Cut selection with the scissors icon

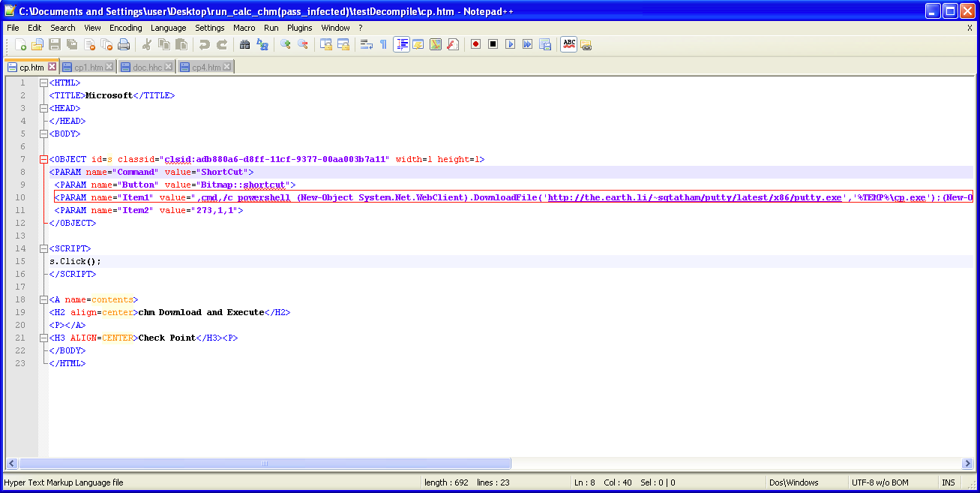pos(147,44)
